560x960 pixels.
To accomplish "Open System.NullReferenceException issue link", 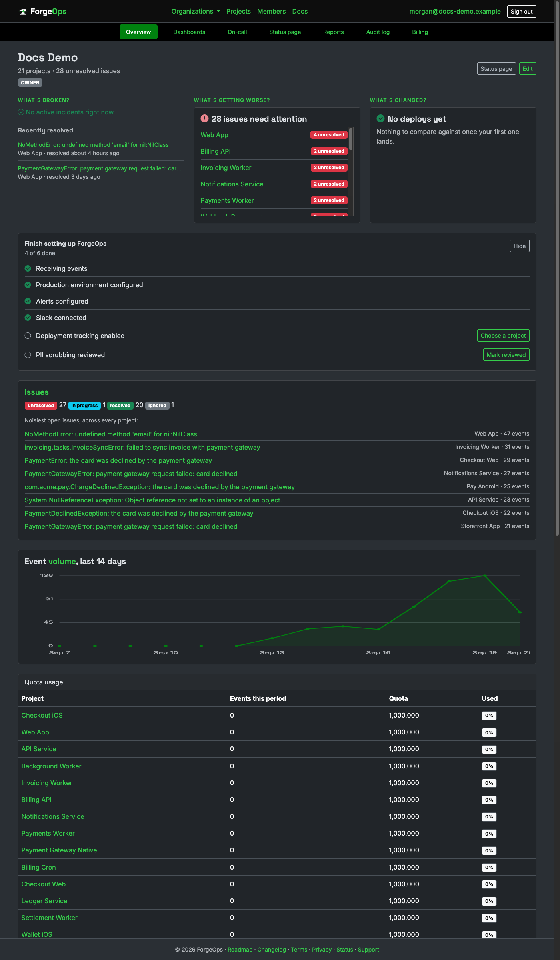I will click(153, 500).
